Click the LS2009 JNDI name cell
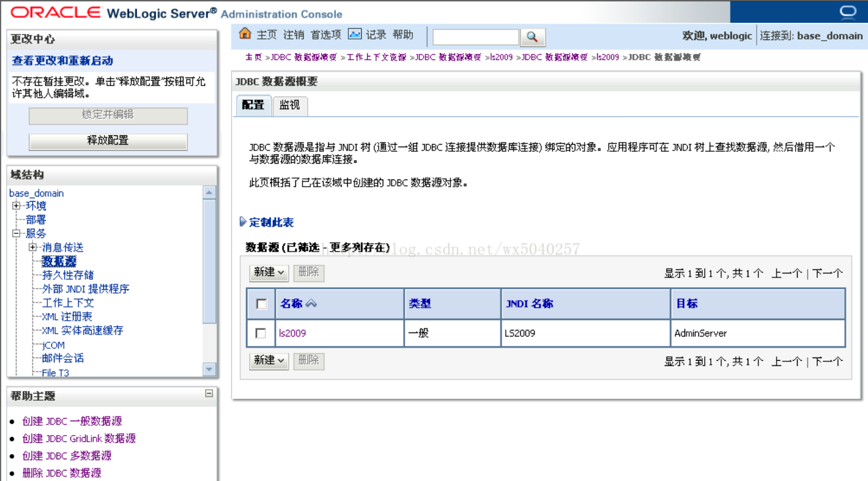 [586, 333]
